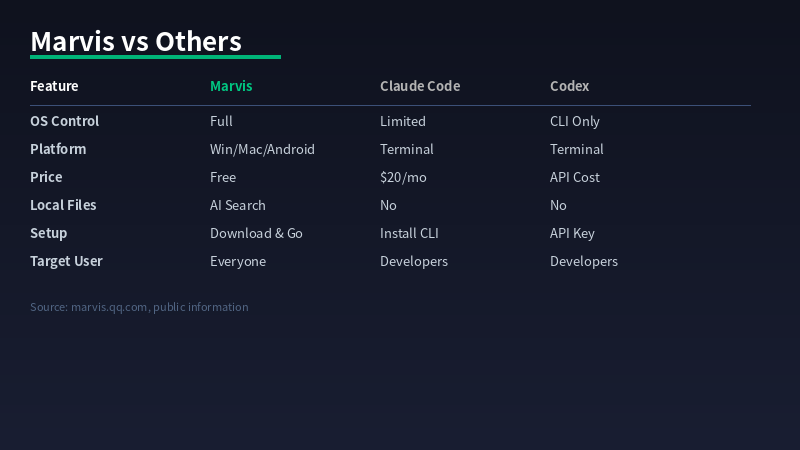Select the 'Claude Code' column header
The height and width of the screenshot is (450, 800).
click(x=420, y=86)
